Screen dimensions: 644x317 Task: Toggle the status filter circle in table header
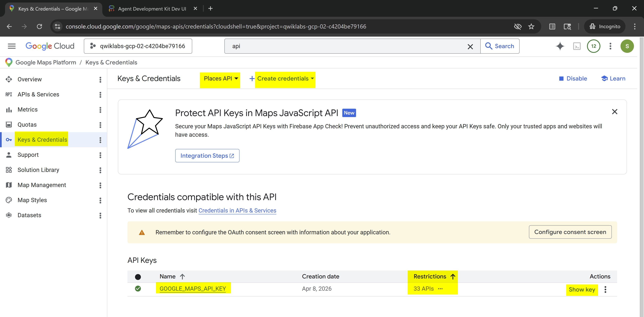click(138, 277)
